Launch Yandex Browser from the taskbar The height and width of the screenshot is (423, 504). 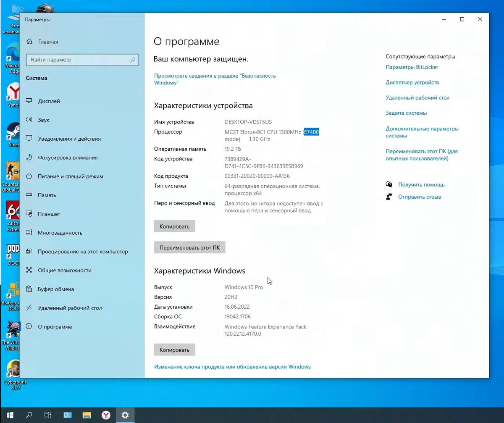click(x=106, y=415)
